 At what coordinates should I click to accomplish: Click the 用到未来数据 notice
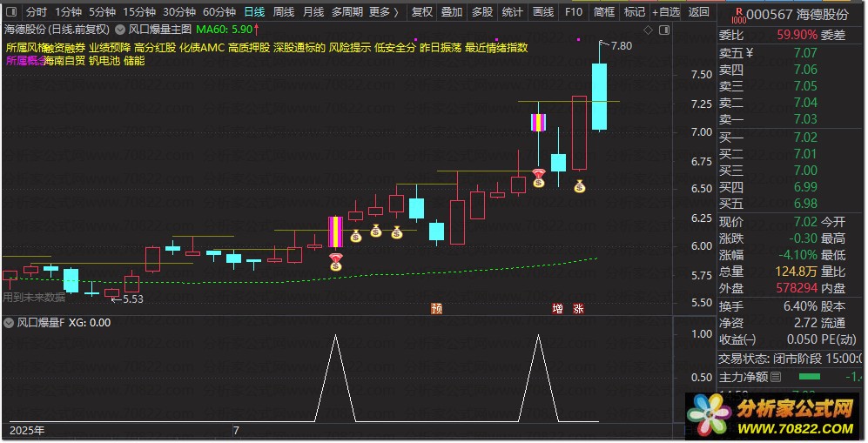coord(34,298)
